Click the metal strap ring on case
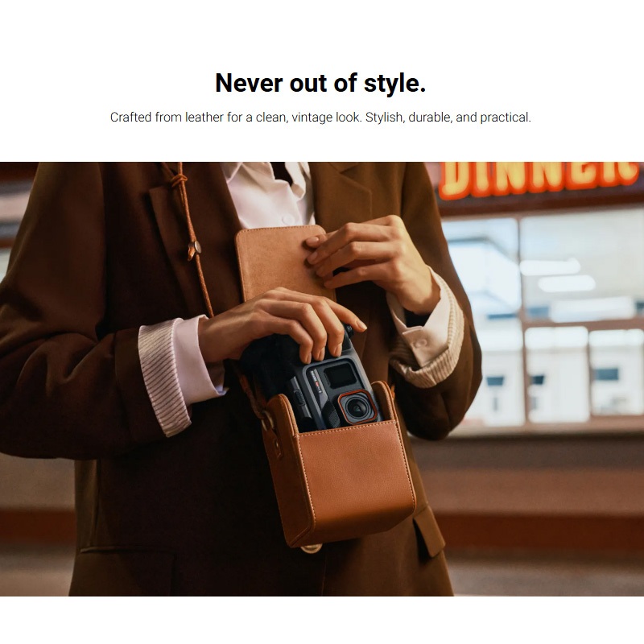This screenshot has width=644, height=644. pyautogui.click(x=269, y=421)
